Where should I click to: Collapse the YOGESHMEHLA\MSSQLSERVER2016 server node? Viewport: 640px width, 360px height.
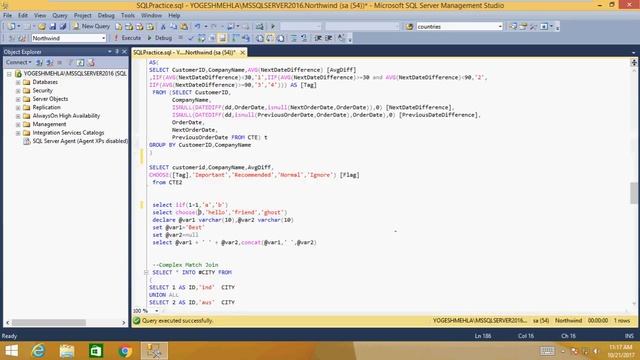pos(9,74)
